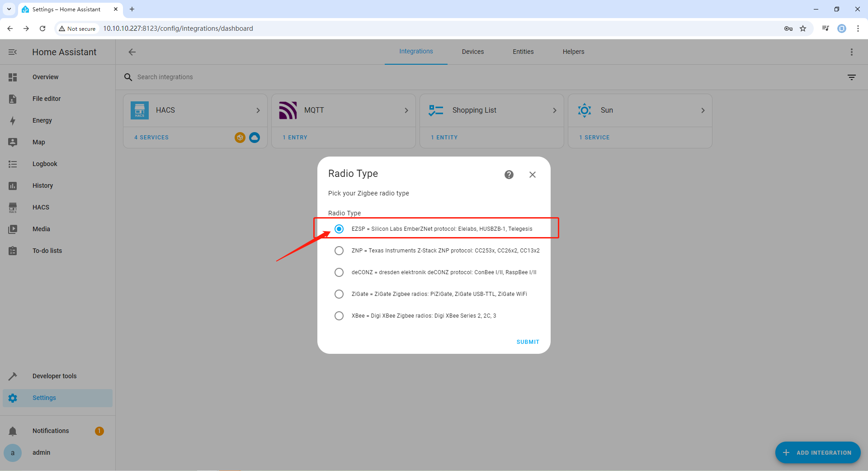Choose the deCONZ radio type option
The image size is (868, 471).
coord(339,272)
